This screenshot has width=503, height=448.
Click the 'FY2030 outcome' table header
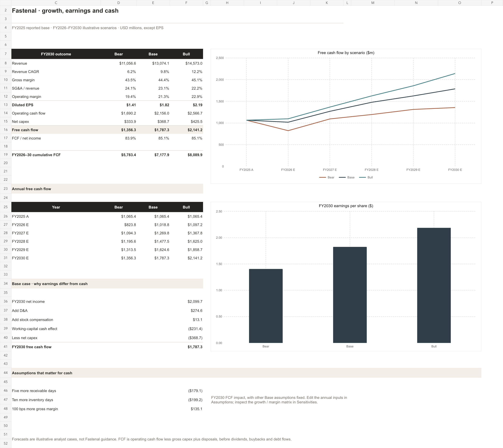56,54
